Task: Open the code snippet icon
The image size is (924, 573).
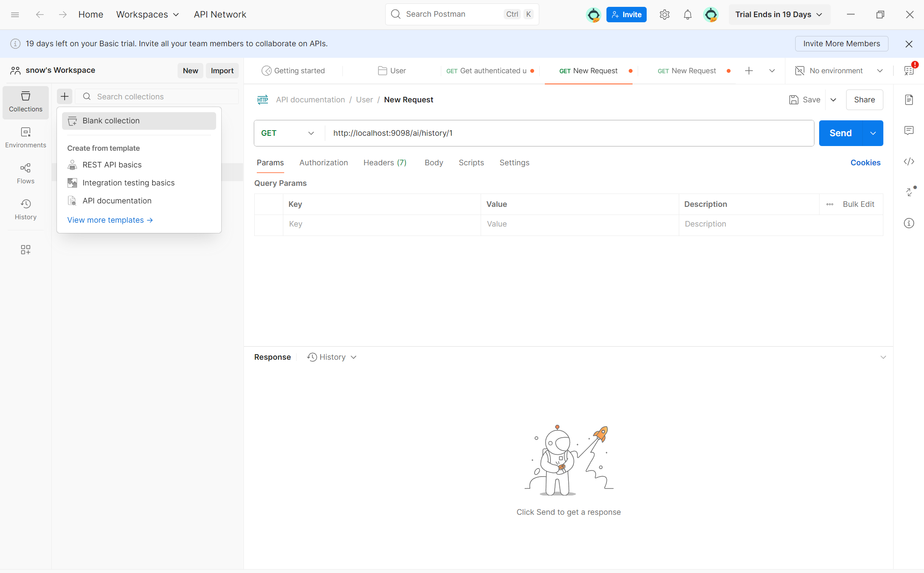Action: (x=909, y=161)
